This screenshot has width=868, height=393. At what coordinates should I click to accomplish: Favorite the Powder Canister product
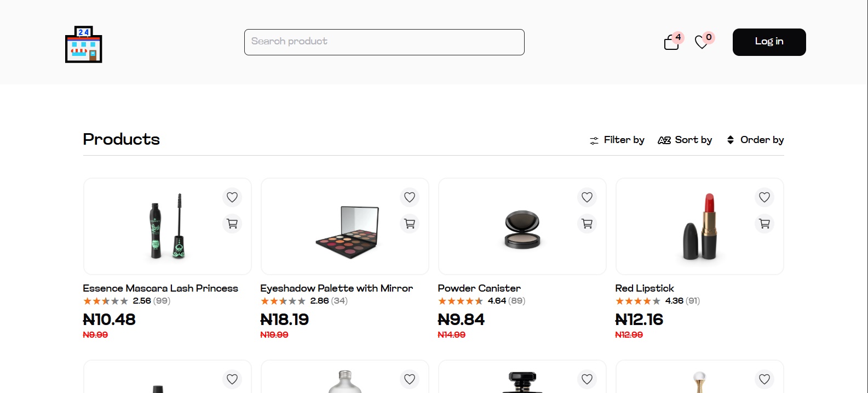(587, 197)
